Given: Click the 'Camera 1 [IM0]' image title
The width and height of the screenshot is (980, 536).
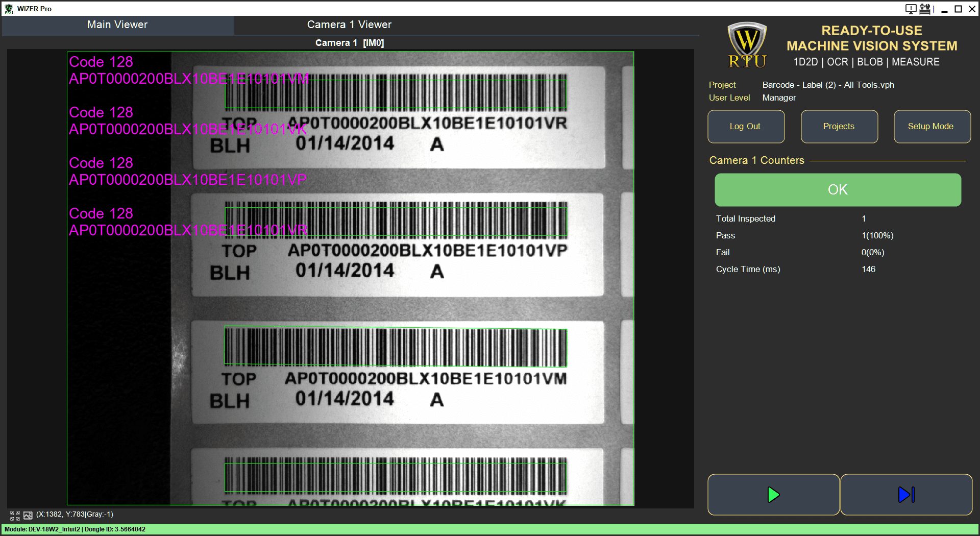Looking at the screenshot, I should point(350,43).
